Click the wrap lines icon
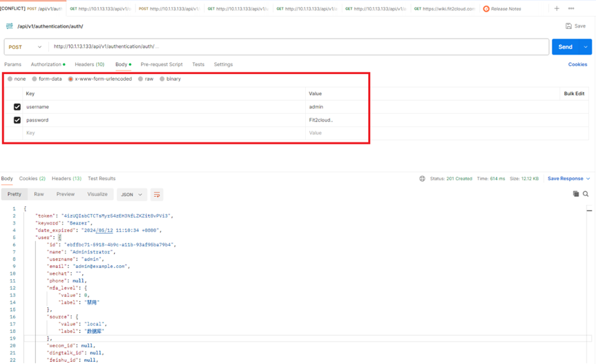Screen dimensions: 596x364 pyautogui.click(x=157, y=195)
